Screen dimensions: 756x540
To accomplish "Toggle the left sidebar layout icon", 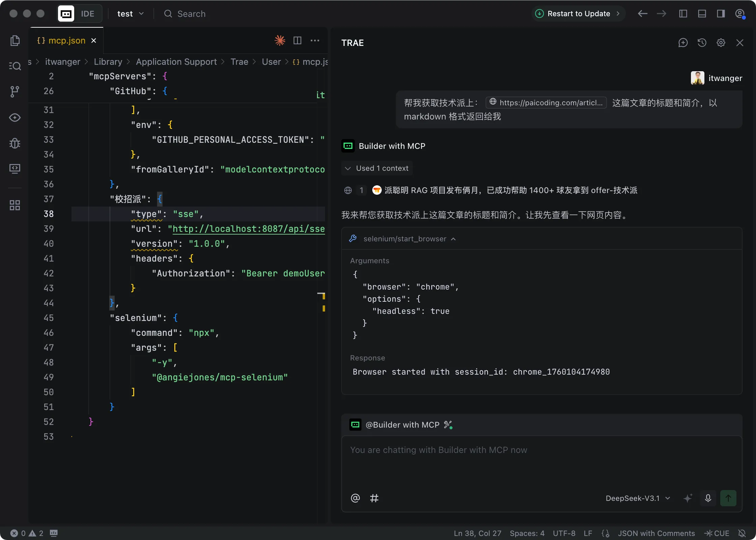I will click(x=683, y=14).
